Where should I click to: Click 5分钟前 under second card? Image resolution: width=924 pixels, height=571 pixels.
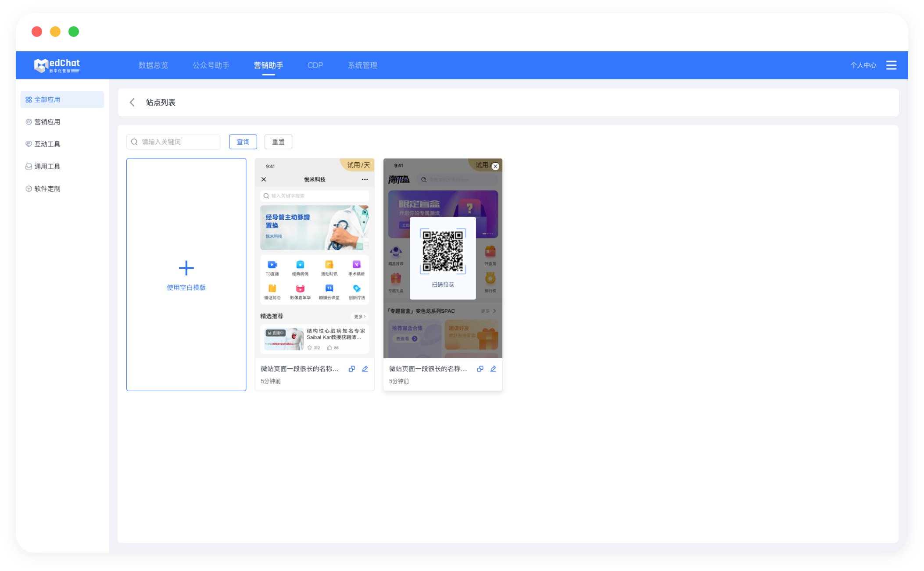point(399,382)
